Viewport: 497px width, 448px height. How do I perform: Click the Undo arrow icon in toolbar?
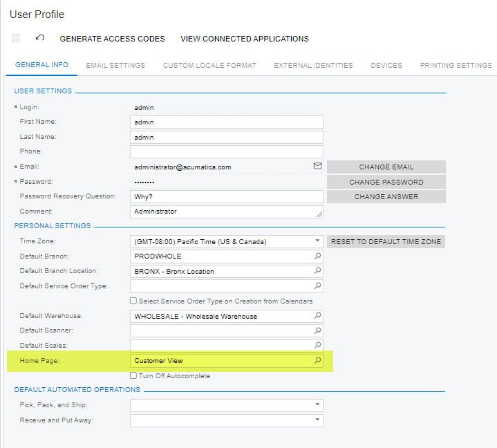[39, 38]
